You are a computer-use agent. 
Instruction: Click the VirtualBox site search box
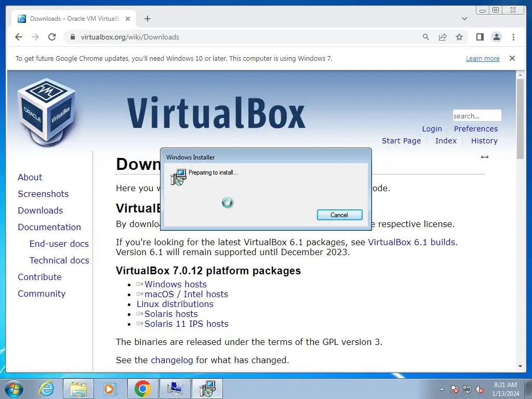point(477,116)
